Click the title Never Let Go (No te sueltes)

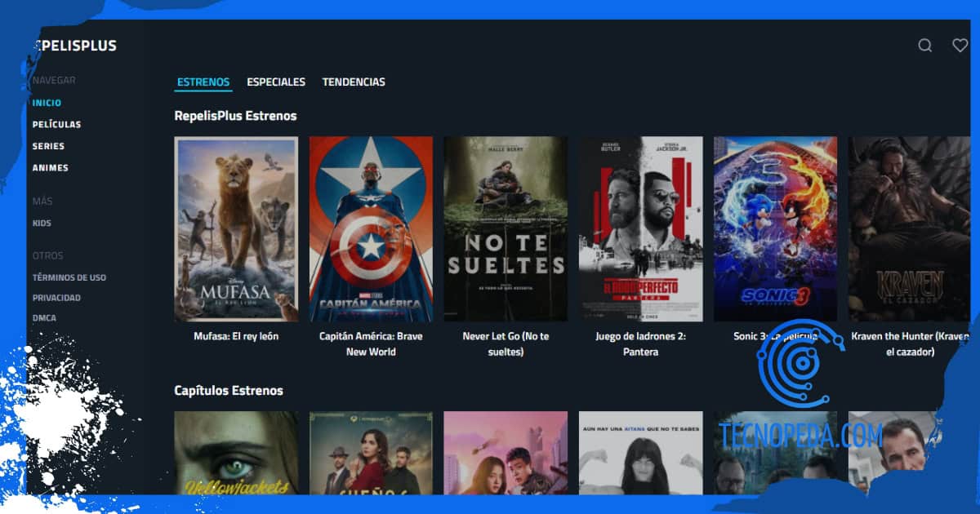(x=506, y=343)
